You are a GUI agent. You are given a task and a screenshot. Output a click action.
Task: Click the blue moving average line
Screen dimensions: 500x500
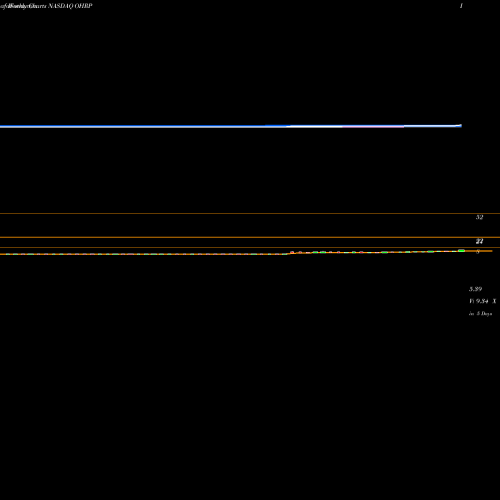coord(231,126)
